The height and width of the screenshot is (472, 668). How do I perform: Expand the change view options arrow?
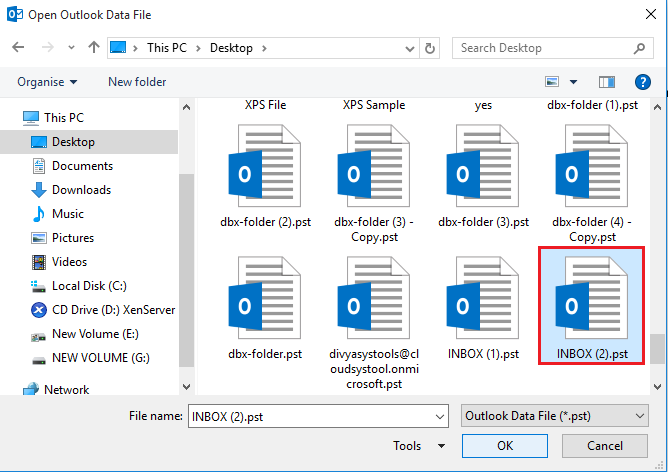coord(573,82)
